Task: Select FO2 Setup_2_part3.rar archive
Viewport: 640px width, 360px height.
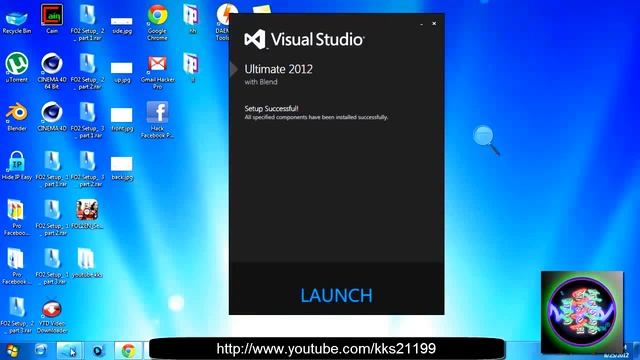Action: point(17,315)
